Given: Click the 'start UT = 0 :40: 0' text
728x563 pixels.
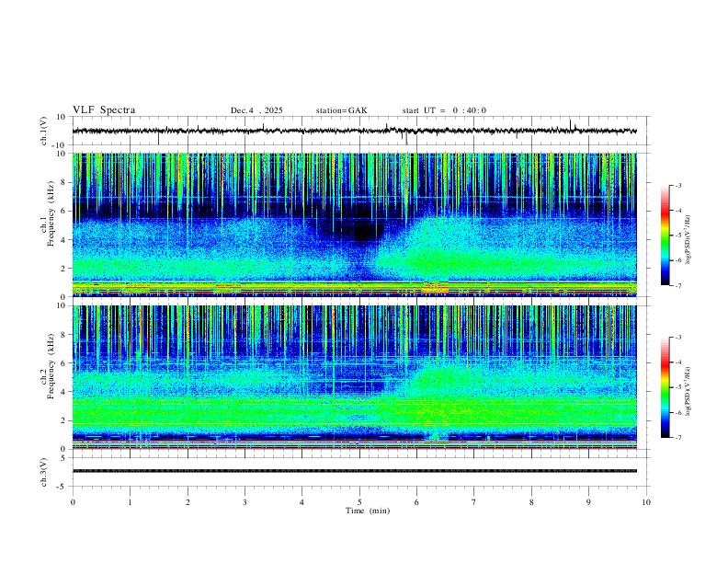Looking at the screenshot, I should point(444,110).
